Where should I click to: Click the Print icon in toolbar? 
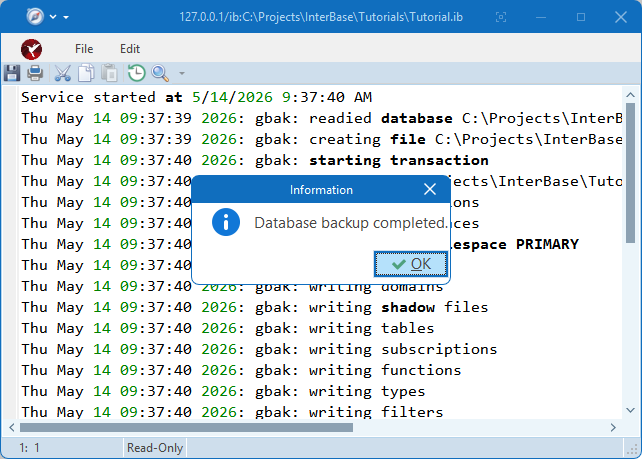pyautogui.click(x=35, y=73)
